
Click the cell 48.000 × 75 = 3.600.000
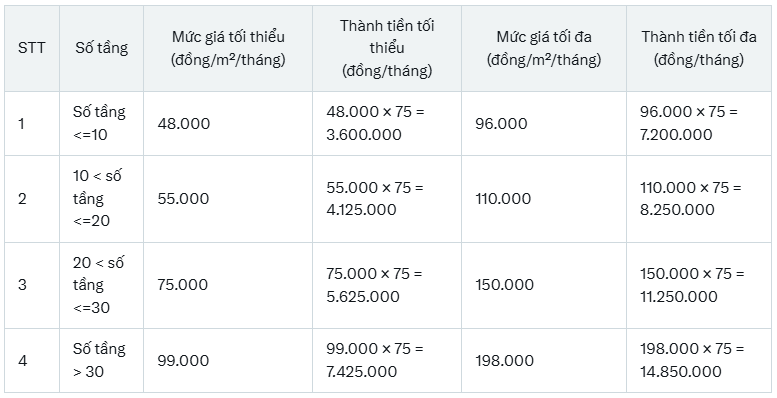tap(387, 123)
